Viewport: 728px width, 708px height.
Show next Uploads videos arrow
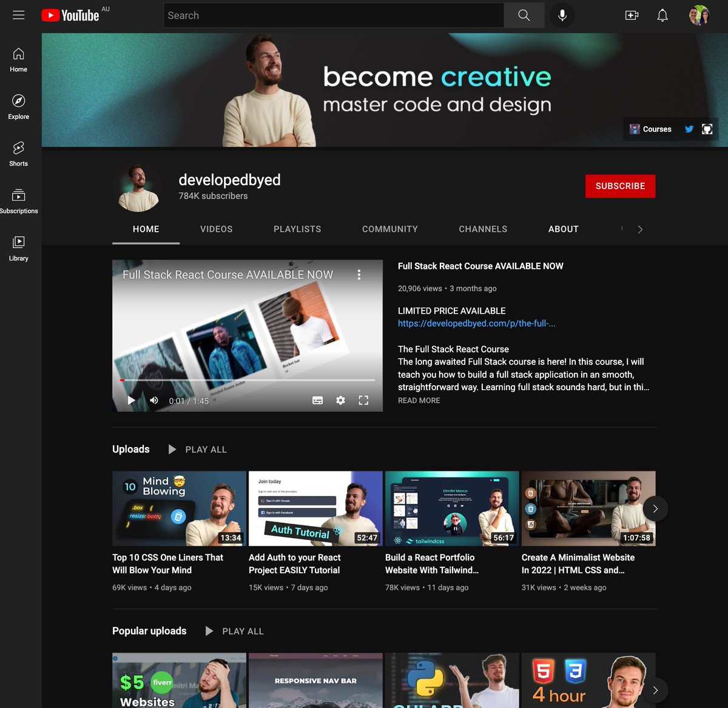(655, 508)
